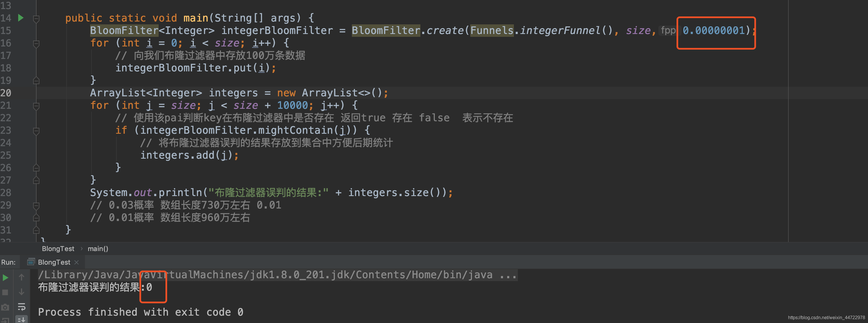Collapse fold marker at line 19
This screenshot has height=323, width=868.
tap(36, 80)
